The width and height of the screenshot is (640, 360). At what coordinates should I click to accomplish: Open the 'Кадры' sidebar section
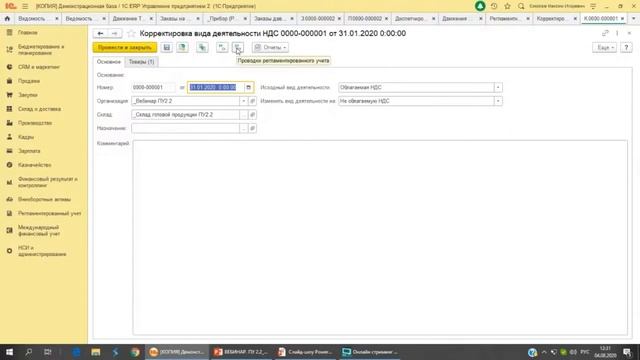(26, 137)
